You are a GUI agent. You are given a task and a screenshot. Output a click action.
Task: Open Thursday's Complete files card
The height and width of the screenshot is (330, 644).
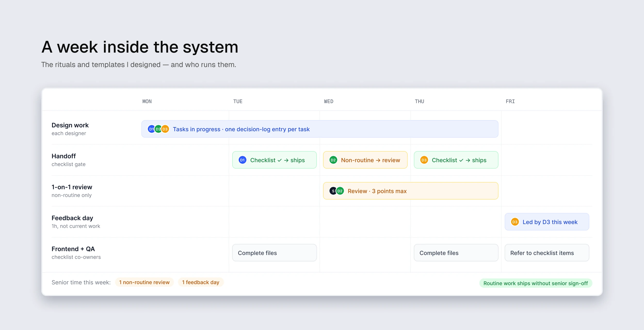[x=456, y=253]
